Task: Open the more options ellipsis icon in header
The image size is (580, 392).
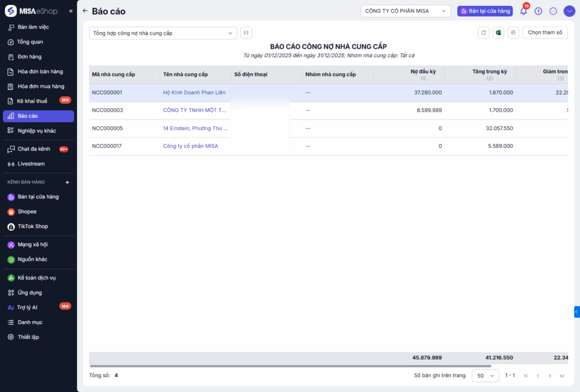Action: 553,11
